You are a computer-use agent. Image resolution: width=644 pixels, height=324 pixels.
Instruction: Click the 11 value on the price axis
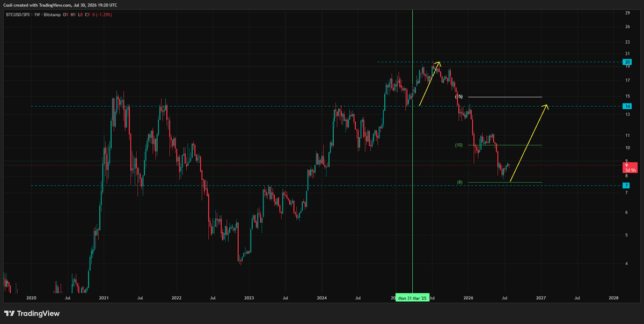click(x=627, y=136)
